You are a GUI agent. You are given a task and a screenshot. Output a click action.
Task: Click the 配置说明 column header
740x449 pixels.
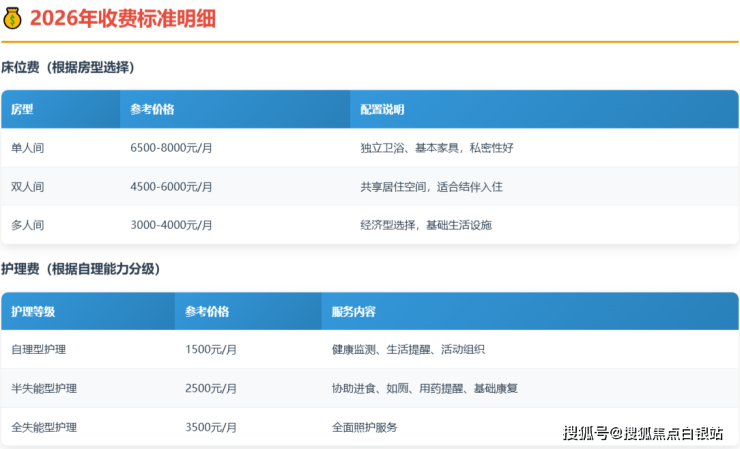382,109
